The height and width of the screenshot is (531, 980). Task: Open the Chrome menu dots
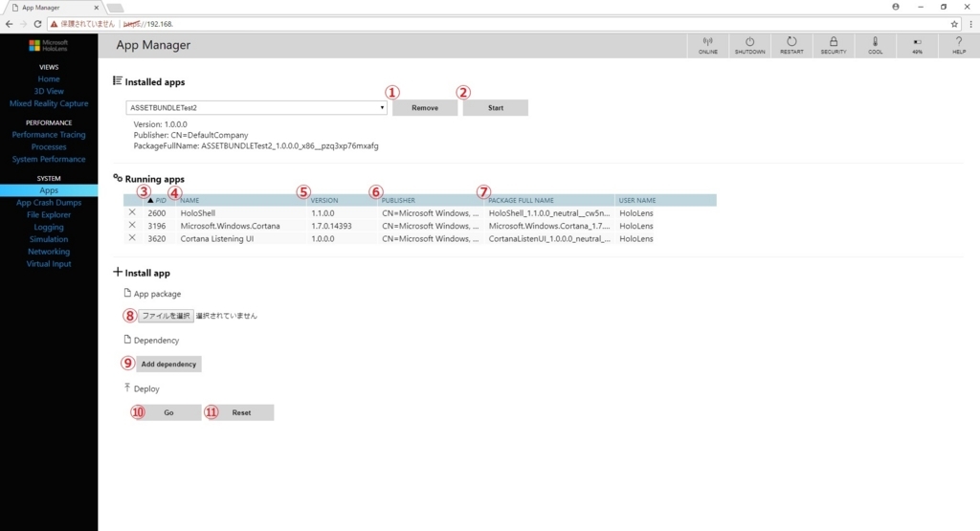[970, 24]
